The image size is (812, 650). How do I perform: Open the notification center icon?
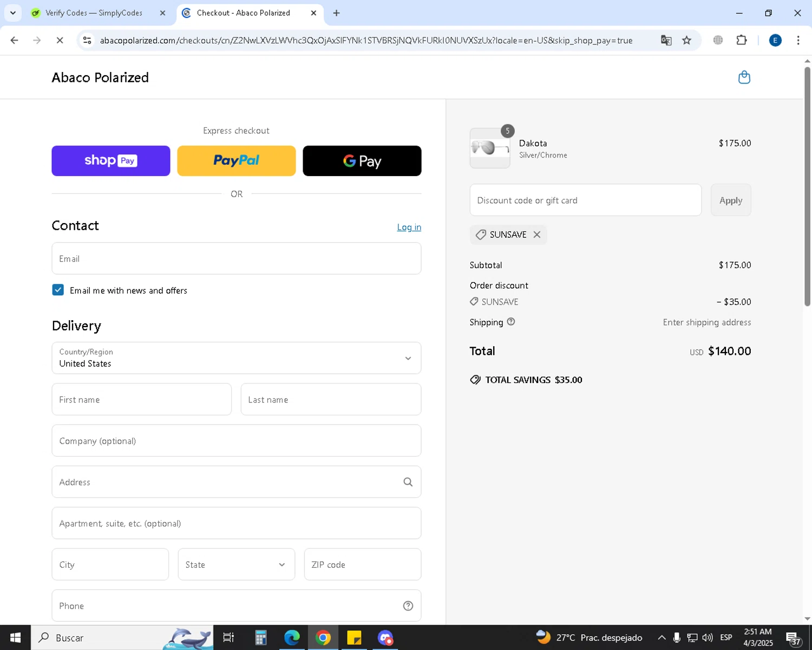[x=793, y=638]
